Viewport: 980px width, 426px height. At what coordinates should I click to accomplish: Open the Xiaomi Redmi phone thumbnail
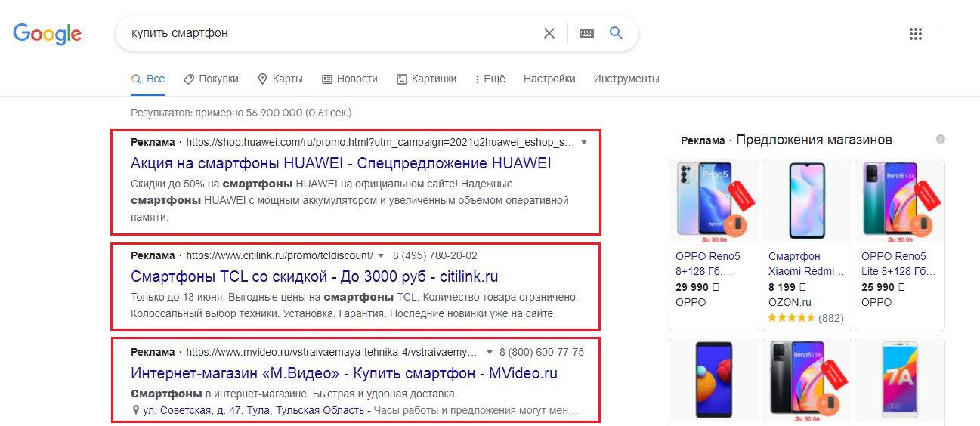pyautogui.click(x=806, y=201)
